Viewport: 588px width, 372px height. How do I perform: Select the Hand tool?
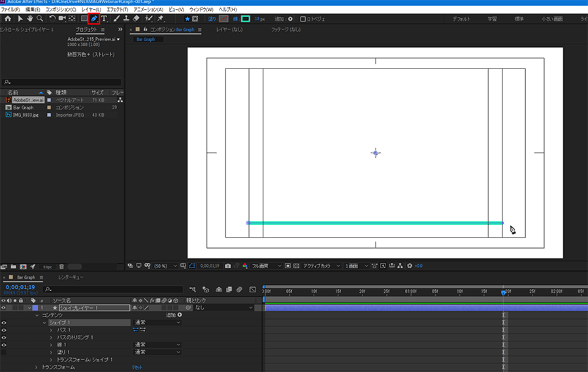coord(29,19)
